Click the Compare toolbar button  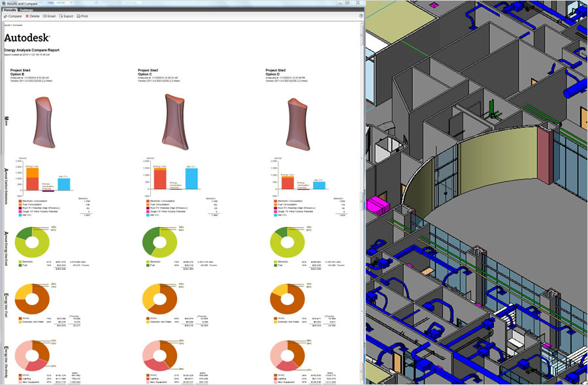(x=13, y=16)
